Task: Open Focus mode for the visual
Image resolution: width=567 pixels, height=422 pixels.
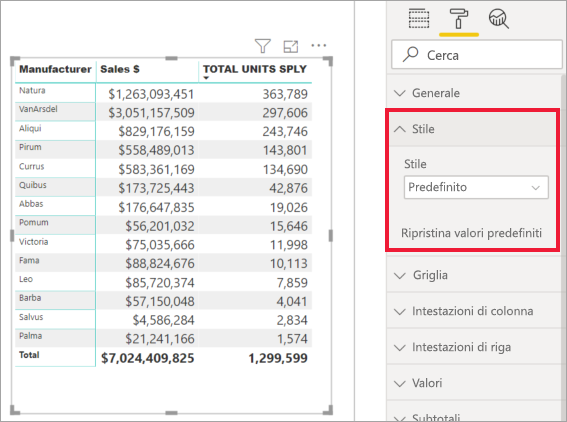Action: tap(291, 46)
